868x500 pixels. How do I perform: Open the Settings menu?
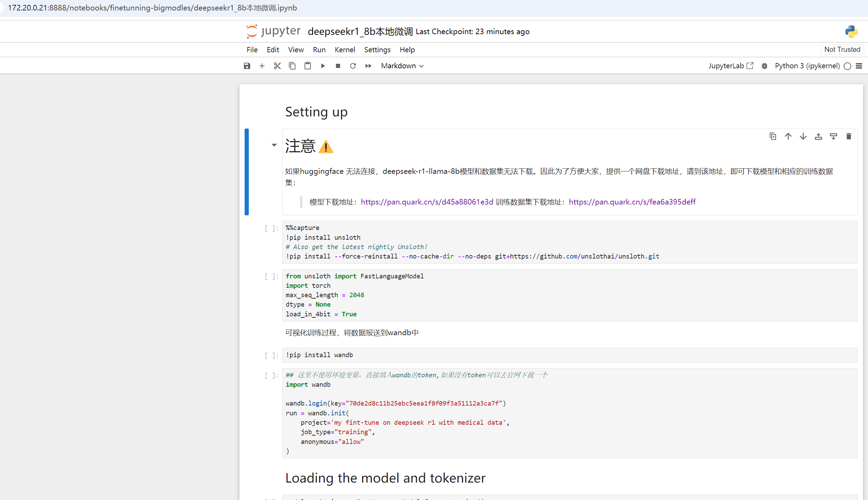click(377, 49)
